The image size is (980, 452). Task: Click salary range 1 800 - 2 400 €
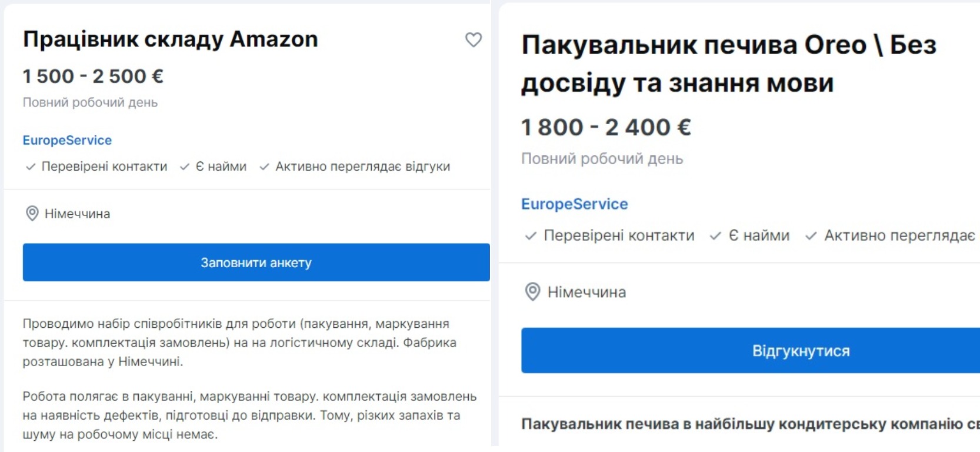tap(606, 127)
